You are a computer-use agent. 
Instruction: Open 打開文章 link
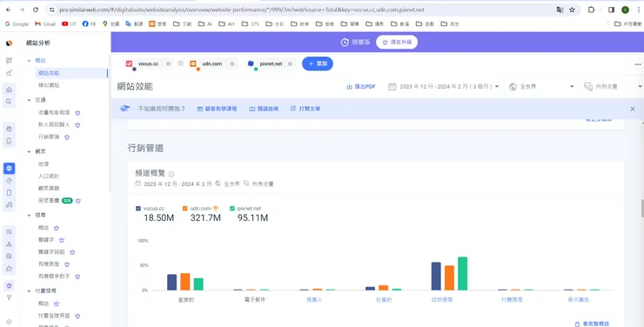[x=305, y=109]
